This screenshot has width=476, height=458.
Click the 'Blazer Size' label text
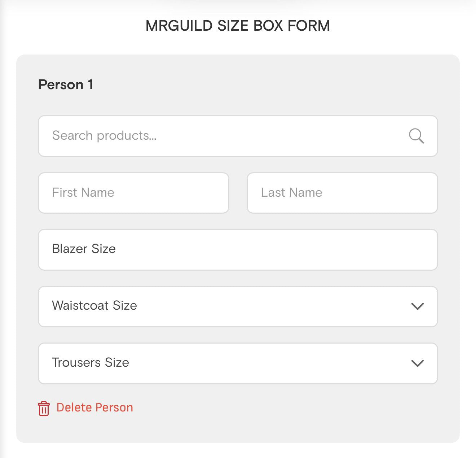[84, 249]
